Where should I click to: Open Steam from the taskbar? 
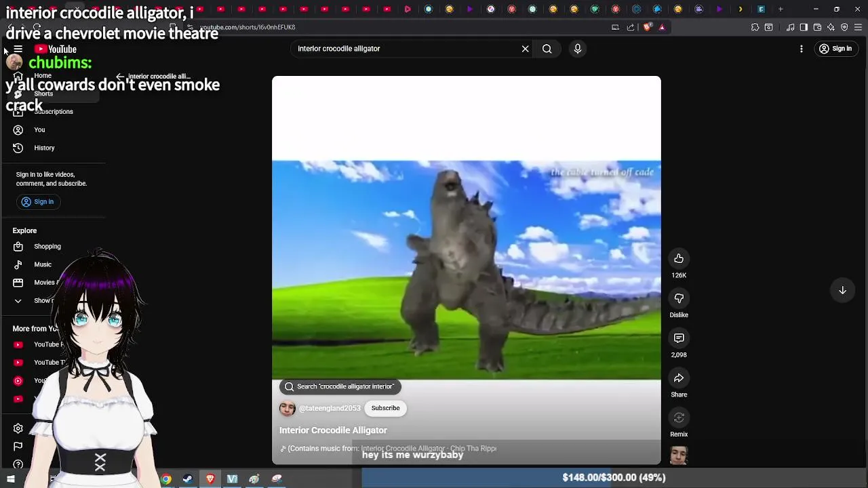click(188, 479)
